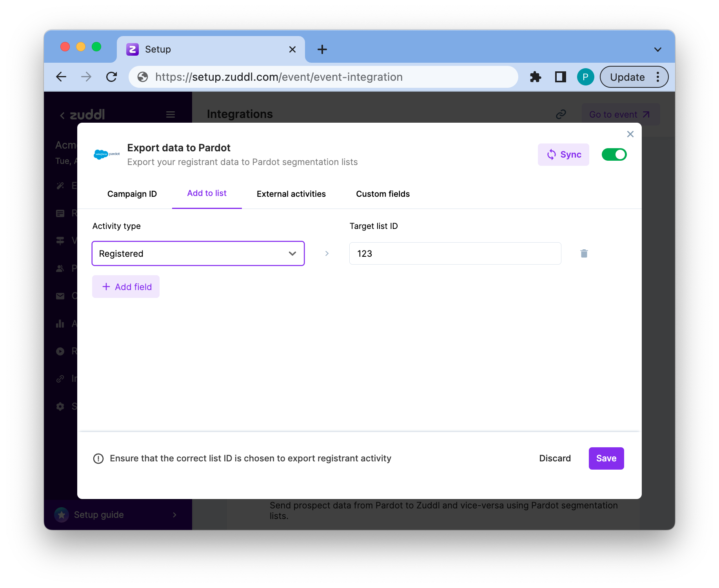Switch to the Campaign ID tab
This screenshot has height=588, width=719.
[x=132, y=194]
